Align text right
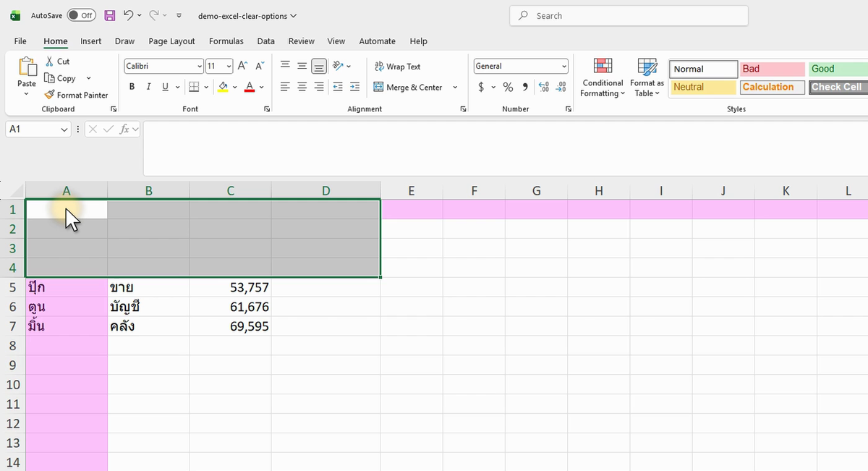The height and width of the screenshot is (471, 868). pyautogui.click(x=319, y=87)
